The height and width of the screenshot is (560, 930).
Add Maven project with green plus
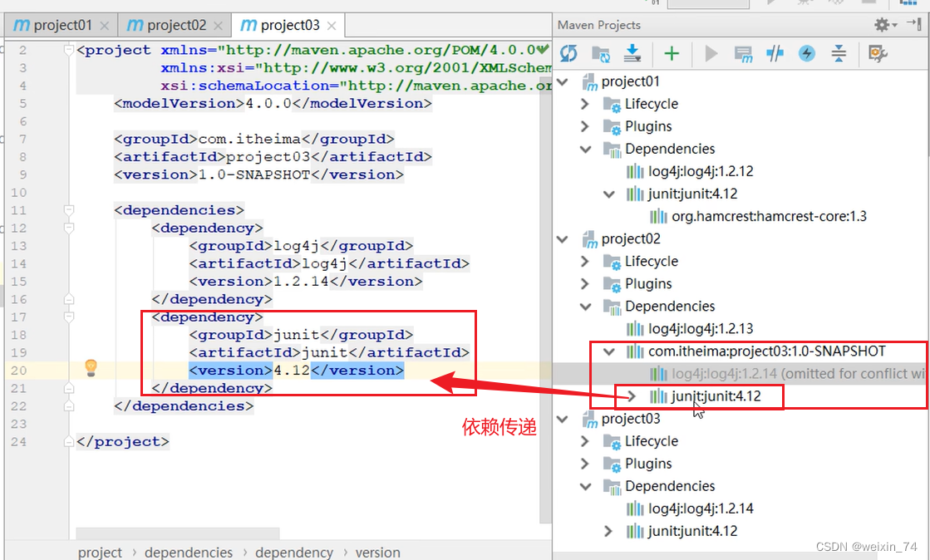(x=672, y=54)
